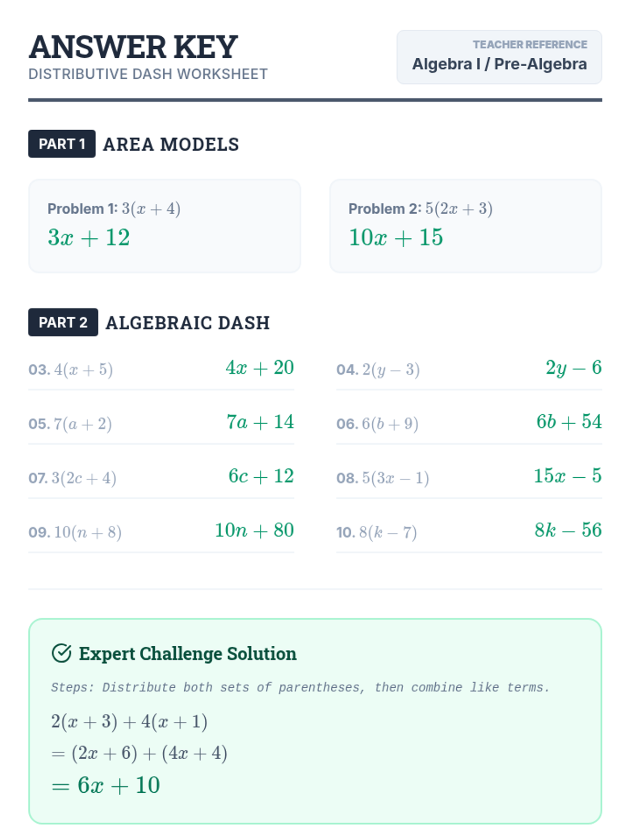Viewport: 630px width, 840px height.
Task: Open the Problem 2 answer card
Action: click(x=466, y=226)
